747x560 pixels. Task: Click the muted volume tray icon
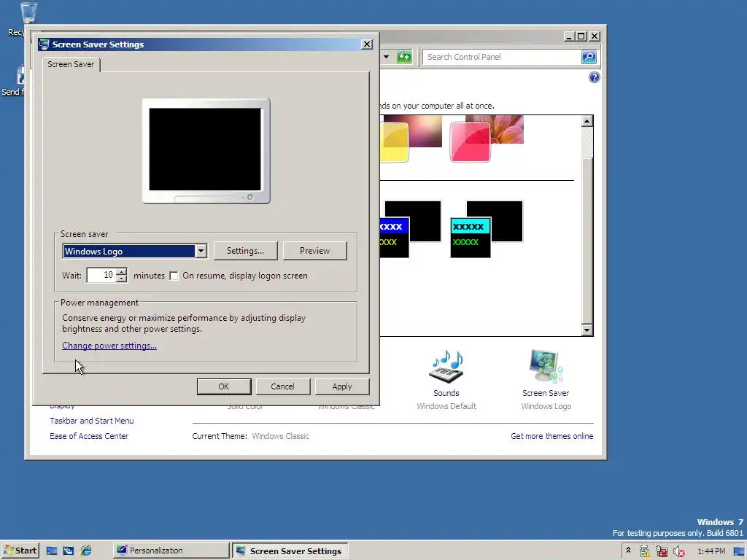(x=679, y=551)
